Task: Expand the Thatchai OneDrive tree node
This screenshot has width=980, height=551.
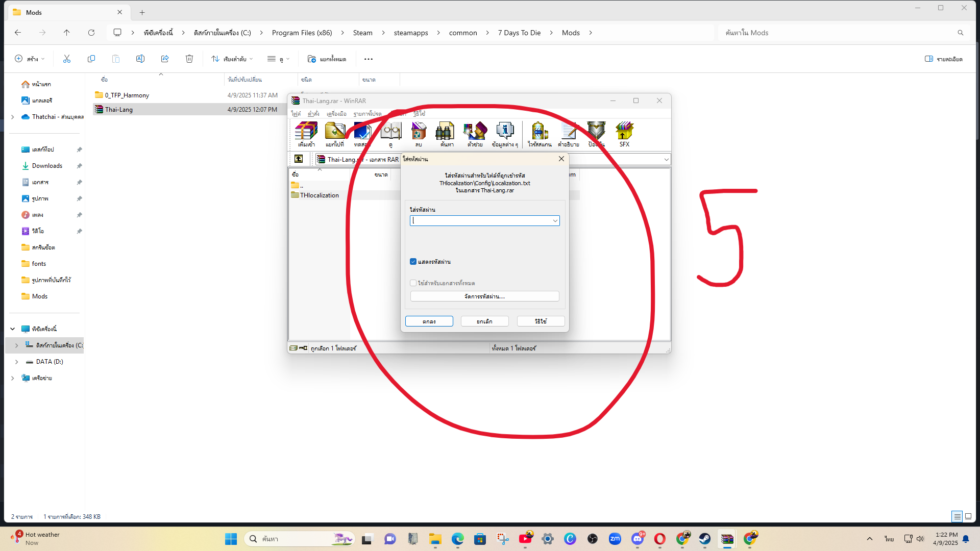Action: 13,117
